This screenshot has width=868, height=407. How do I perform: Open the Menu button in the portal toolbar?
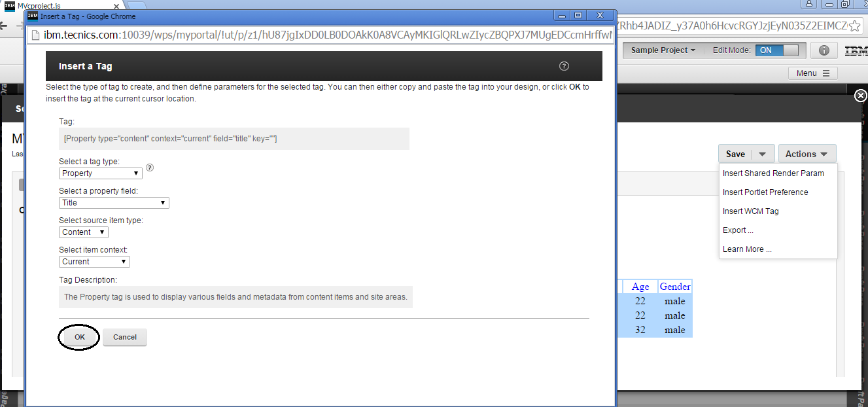point(812,73)
